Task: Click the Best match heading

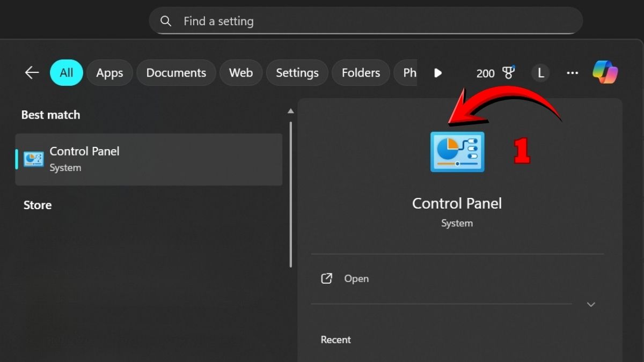Action: click(x=50, y=115)
